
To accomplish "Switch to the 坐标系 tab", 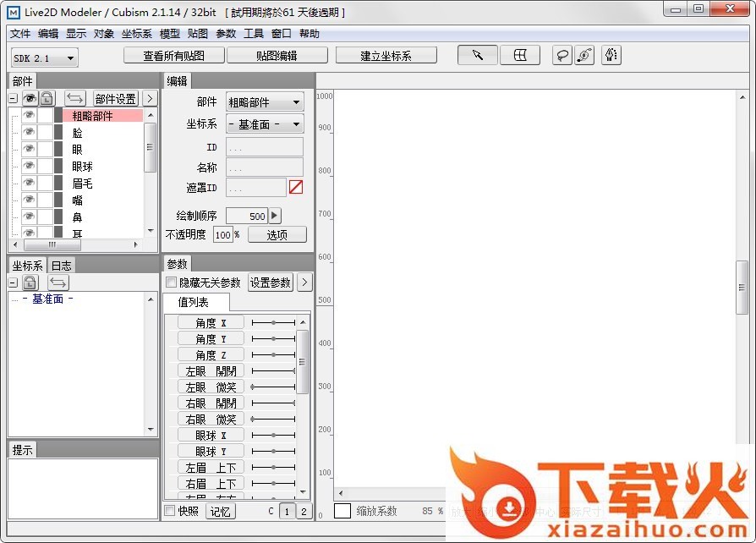I will [x=27, y=266].
